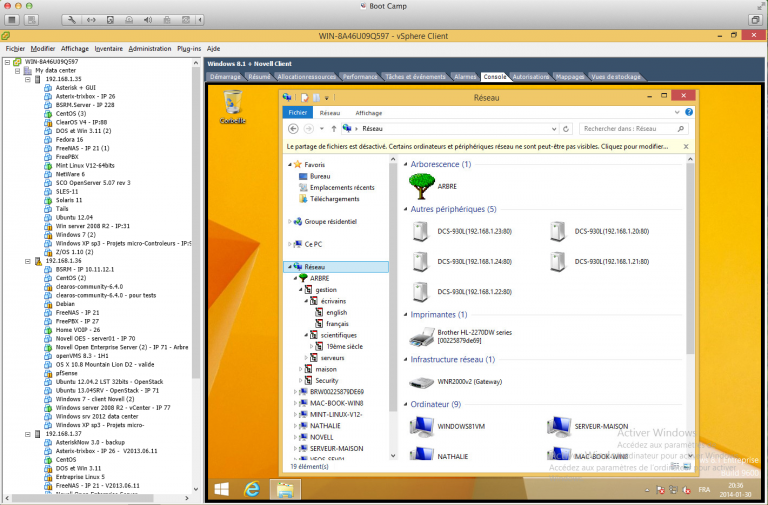Select the Fedora 16 VM icon
Image resolution: width=768 pixels, height=505 pixels.
48,140
